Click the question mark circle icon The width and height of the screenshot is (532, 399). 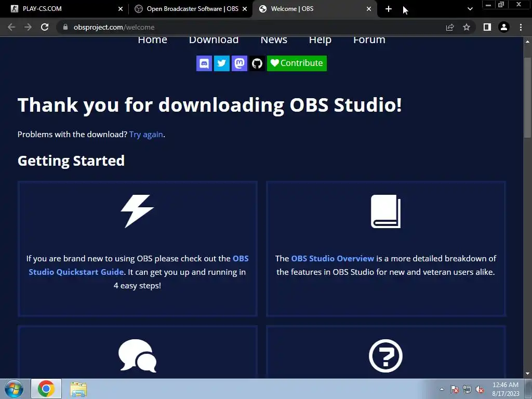point(386,355)
